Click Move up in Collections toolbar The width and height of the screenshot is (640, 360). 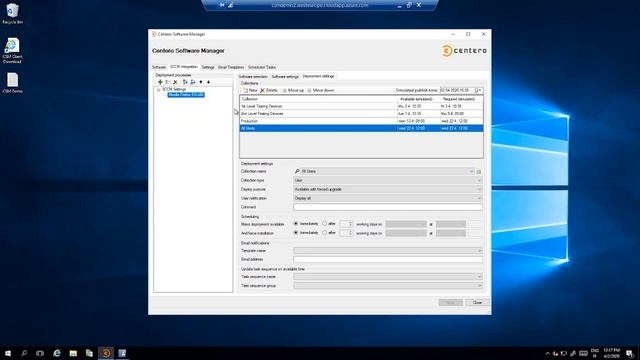[x=293, y=90]
